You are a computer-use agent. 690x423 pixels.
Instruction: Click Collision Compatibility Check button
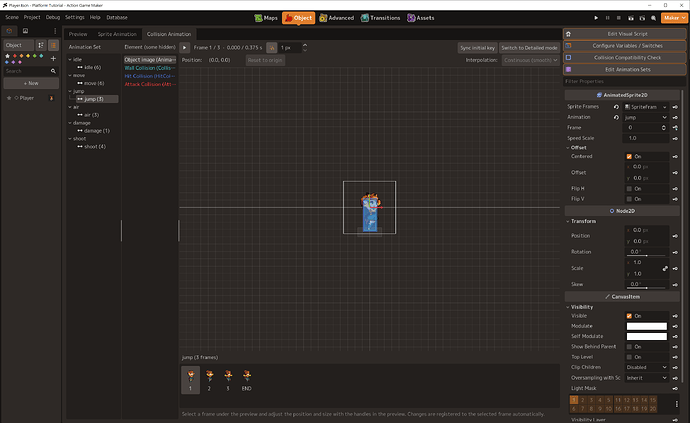point(624,58)
